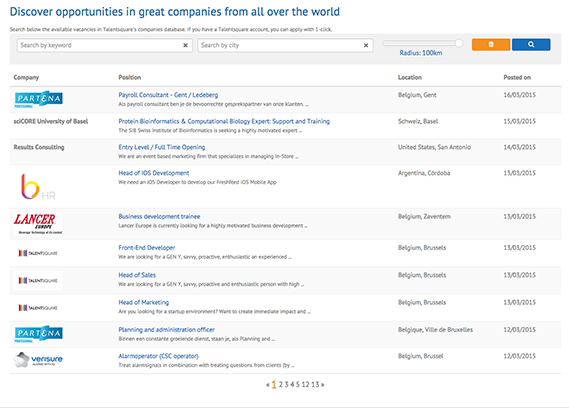The width and height of the screenshot is (569, 408).
Task: Click posted date 16/03/2015
Action: click(519, 95)
